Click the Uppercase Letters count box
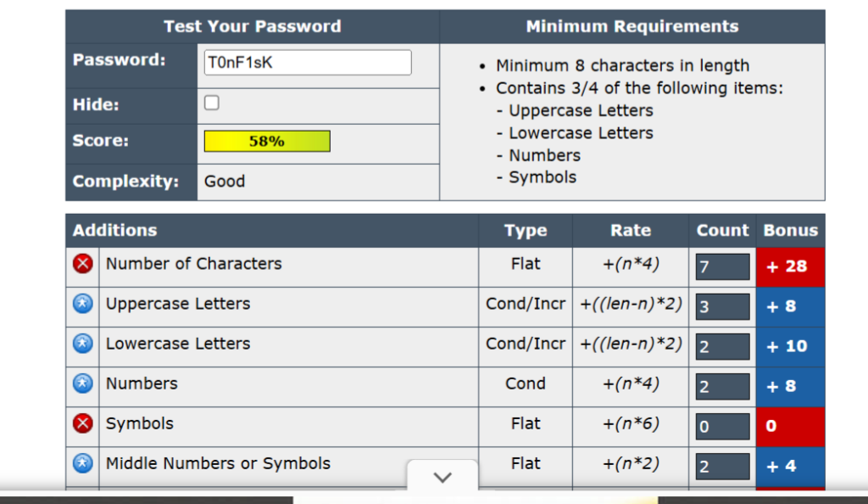868x504 pixels. (x=722, y=306)
